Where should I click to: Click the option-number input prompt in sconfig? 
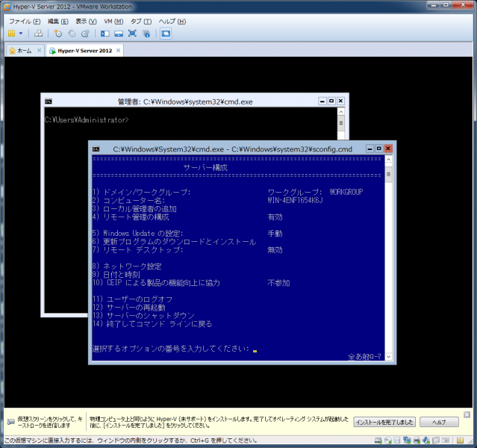tap(175, 349)
